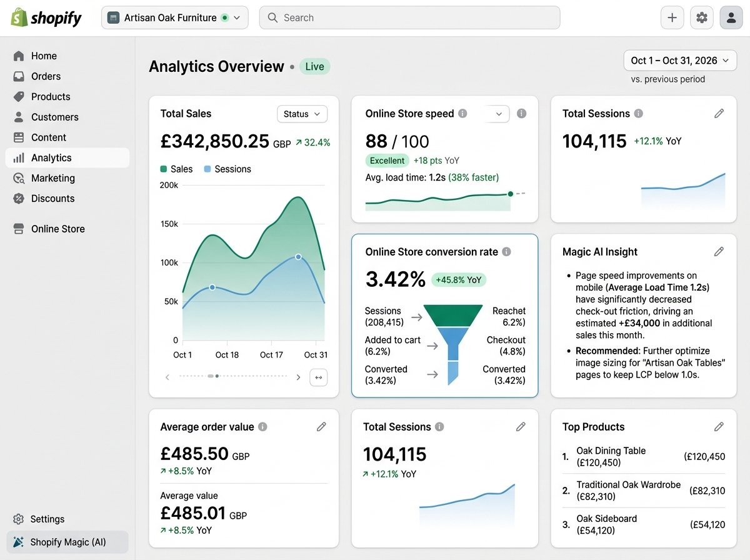The height and width of the screenshot is (560, 750).
Task: Click into the Search field
Action: (x=409, y=17)
